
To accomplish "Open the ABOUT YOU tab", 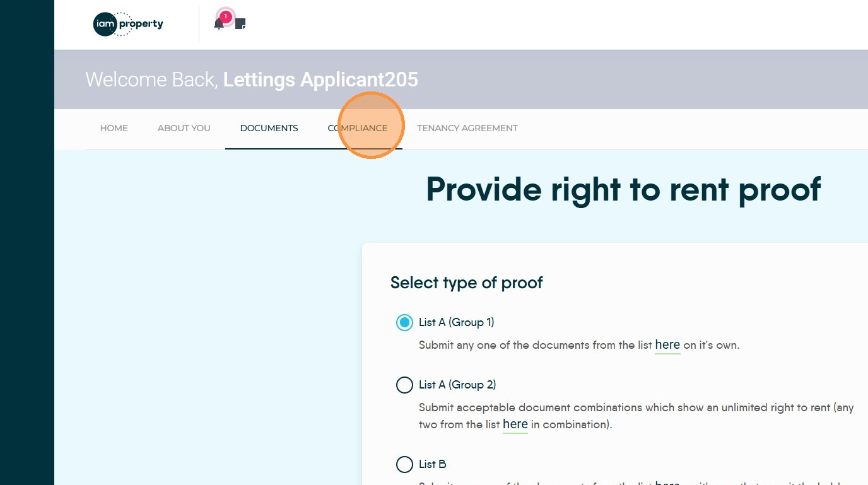I will tap(184, 128).
